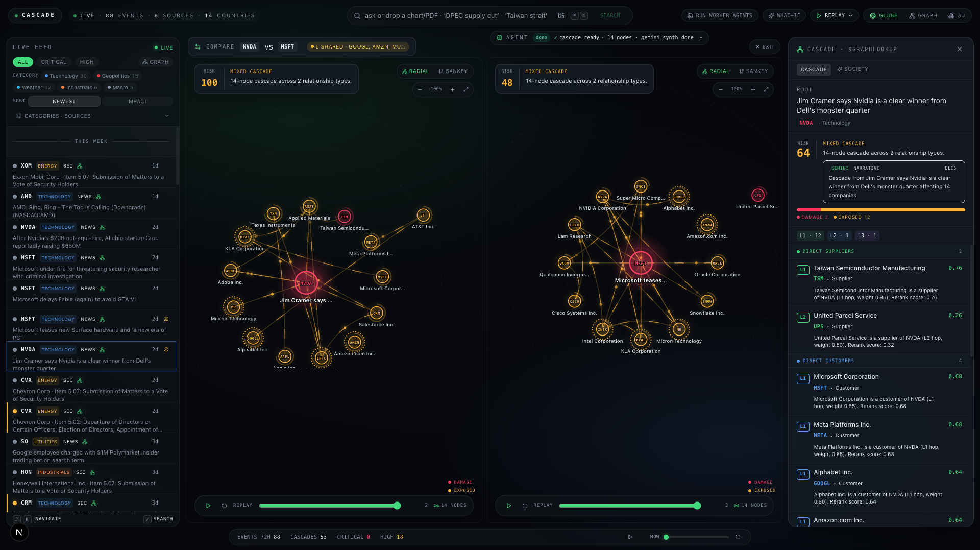
Task: Restart the NVDA cascade replay
Action: point(224,506)
